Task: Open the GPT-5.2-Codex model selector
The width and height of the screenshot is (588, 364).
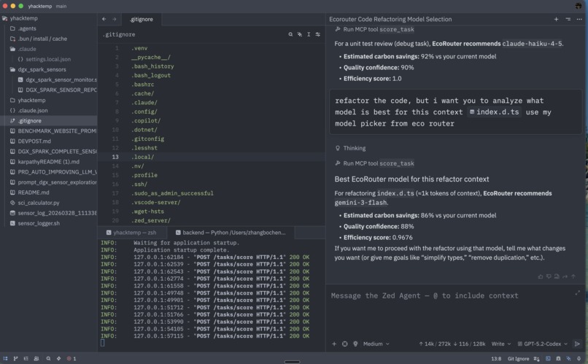Action: click(542, 344)
